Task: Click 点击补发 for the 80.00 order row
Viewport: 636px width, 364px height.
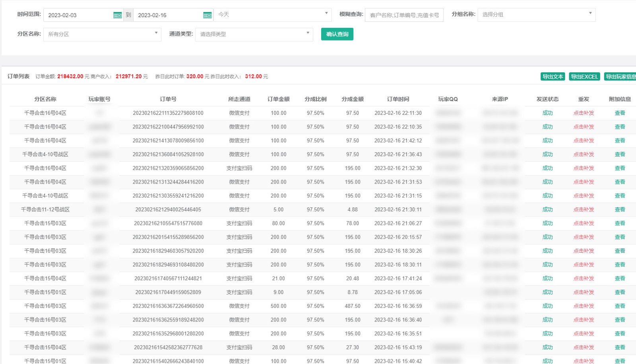Action: [584, 223]
